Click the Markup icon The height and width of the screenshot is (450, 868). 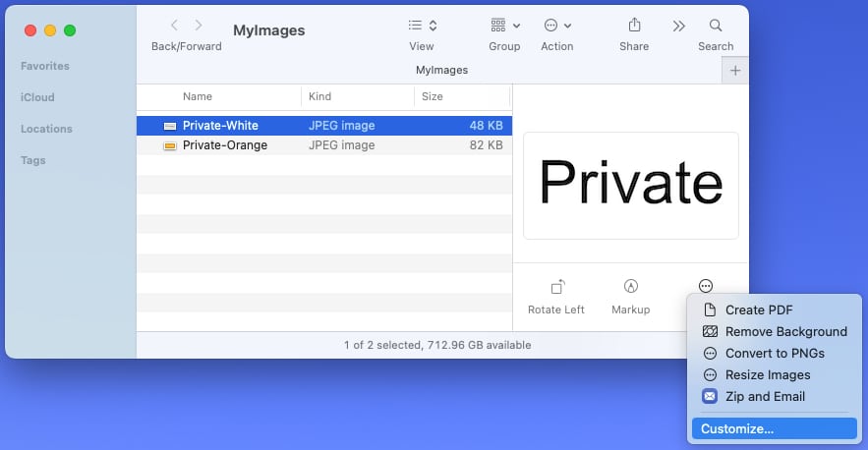point(631,286)
